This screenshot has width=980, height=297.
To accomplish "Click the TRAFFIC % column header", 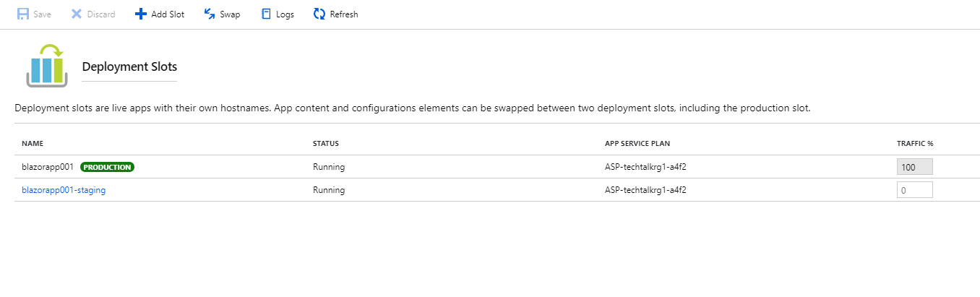I will [x=915, y=144].
